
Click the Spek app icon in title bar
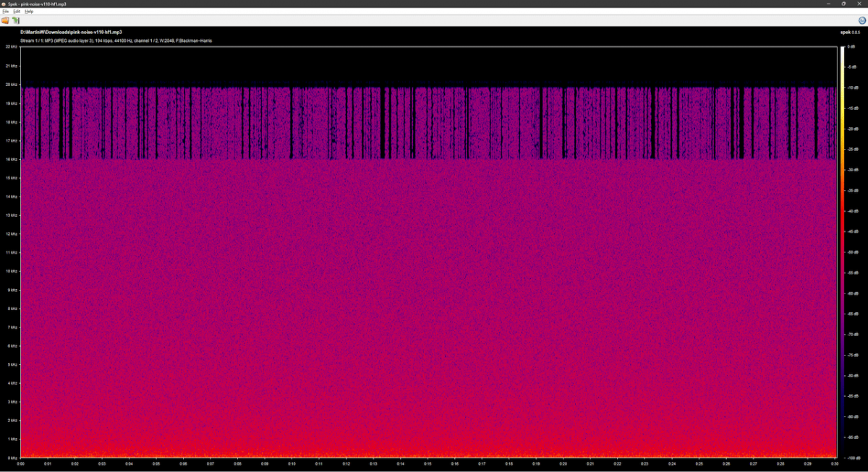(x=4, y=4)
